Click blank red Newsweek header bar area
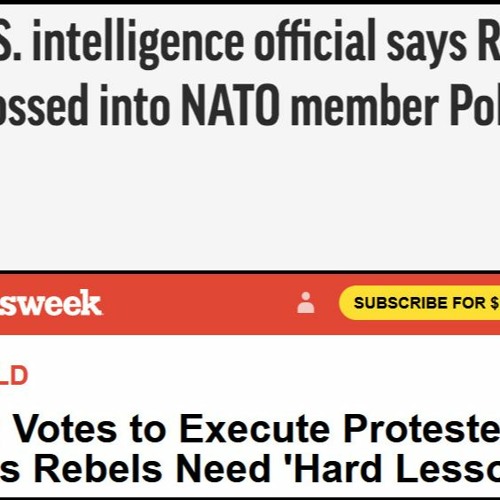Viewport: 500px width, 500px height. (x=200, y=303)
